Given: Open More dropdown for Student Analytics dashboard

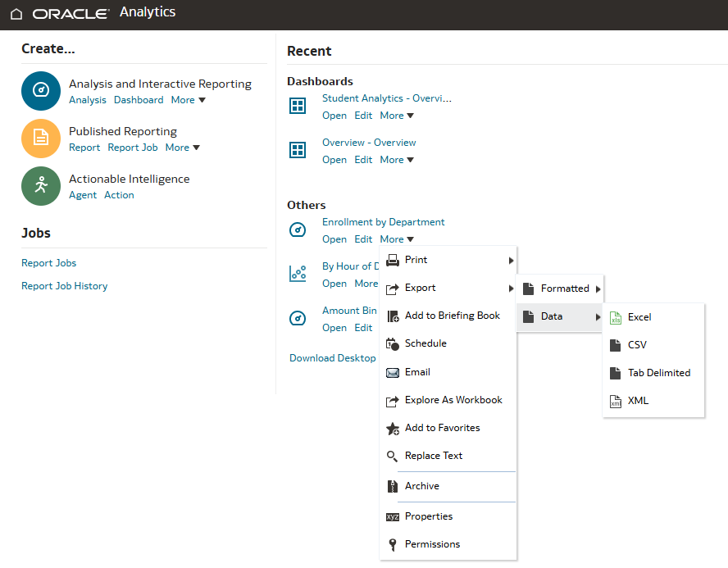Looking at the screenshot, I should [x=397, y=116].
